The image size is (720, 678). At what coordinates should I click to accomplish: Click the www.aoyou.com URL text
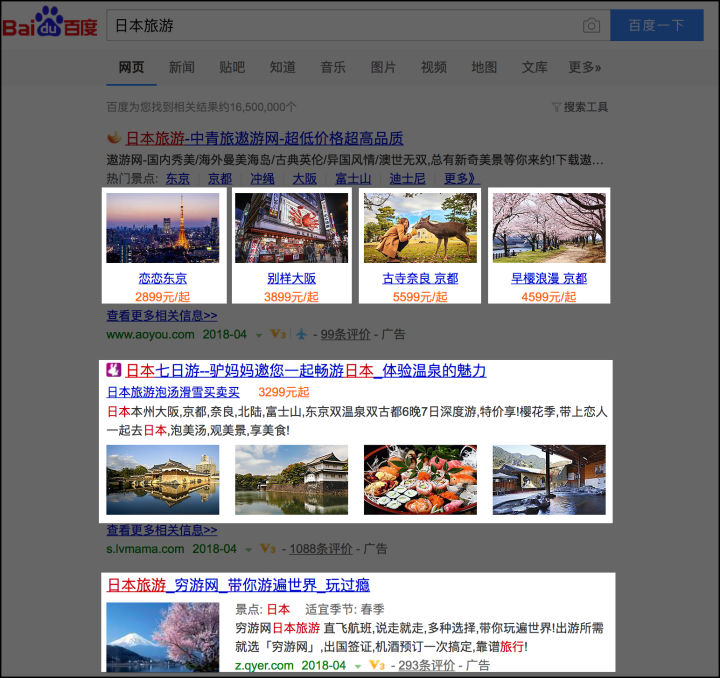click(x=150, y=334)
